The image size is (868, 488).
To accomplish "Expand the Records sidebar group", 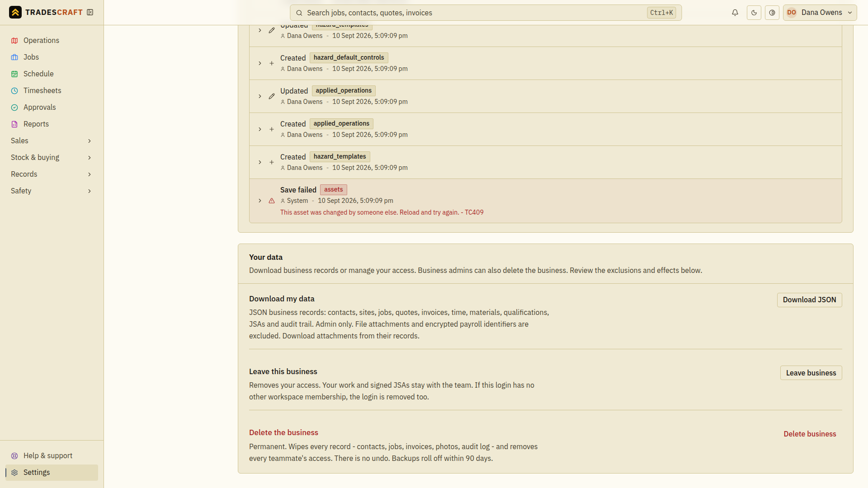I will pos(52,174).
